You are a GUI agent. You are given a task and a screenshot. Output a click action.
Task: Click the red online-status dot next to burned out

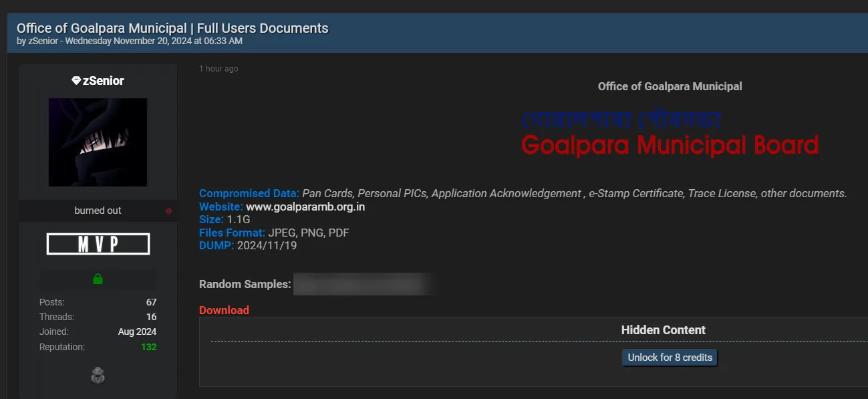[168, 210]
